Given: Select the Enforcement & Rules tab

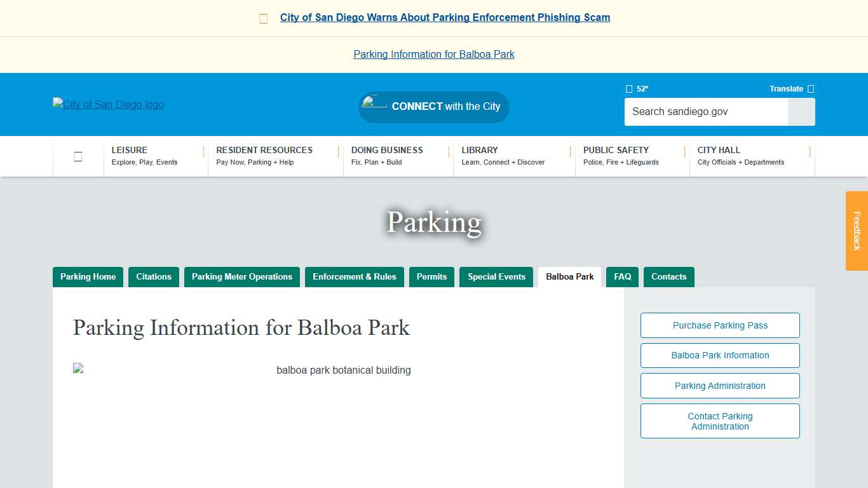Looking at the screenshot, I should 355,277.
